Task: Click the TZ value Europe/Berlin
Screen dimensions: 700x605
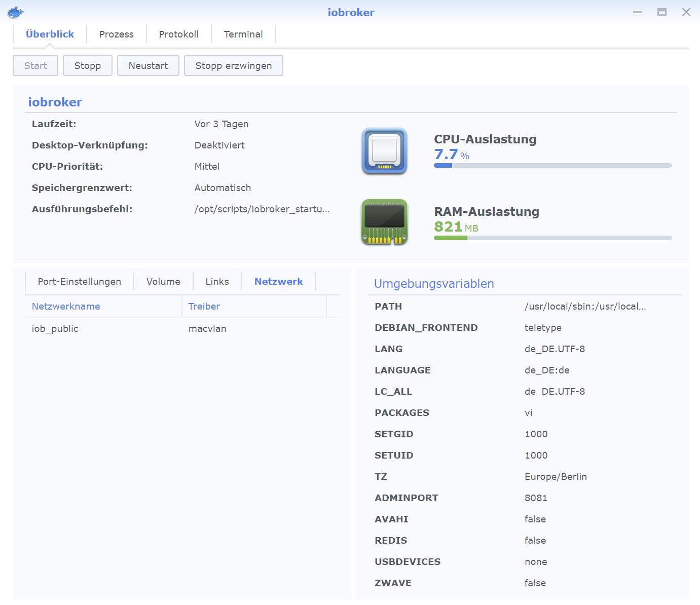Action: click(556, 476)
